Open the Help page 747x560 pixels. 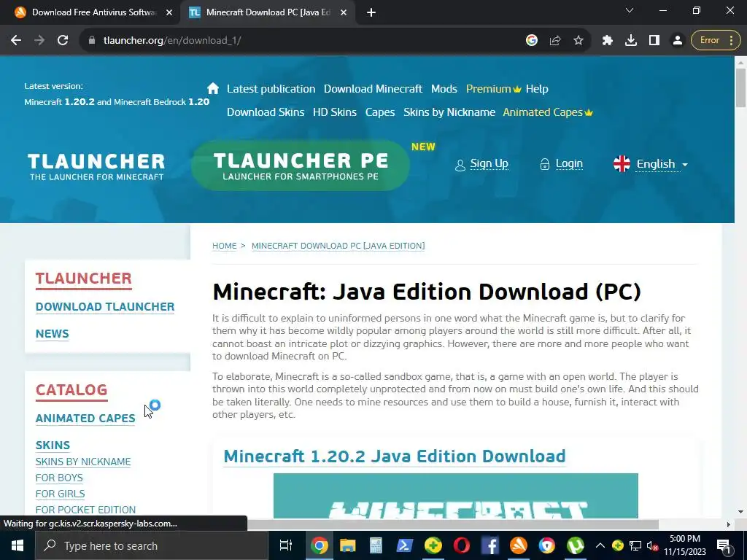click(537, 89)
